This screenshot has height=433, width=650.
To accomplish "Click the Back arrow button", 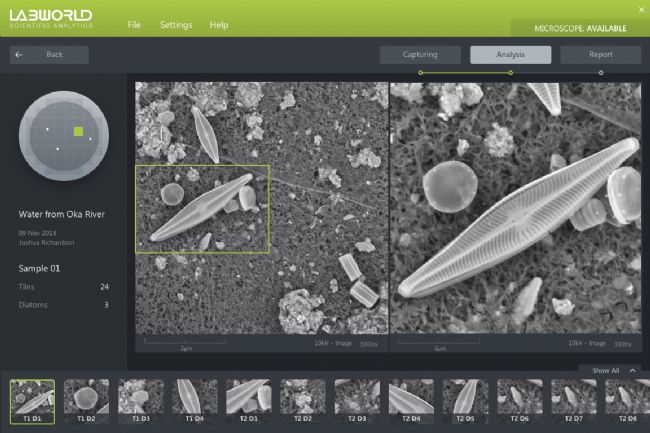I will 50,55.
